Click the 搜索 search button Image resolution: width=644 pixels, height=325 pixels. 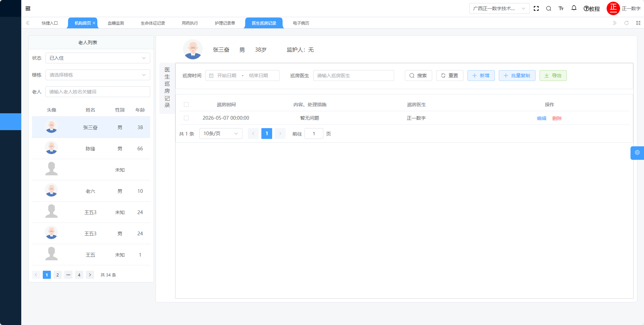pos(418,76)
